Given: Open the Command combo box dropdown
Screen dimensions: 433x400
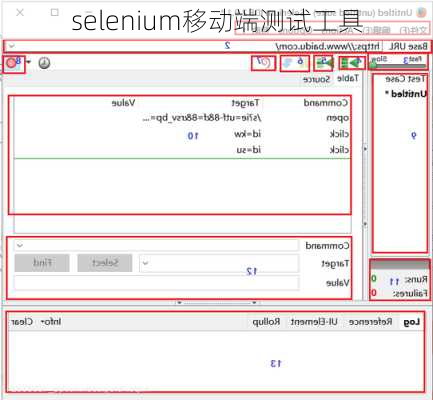Looking at the screenshot, I should click(20, 246).
